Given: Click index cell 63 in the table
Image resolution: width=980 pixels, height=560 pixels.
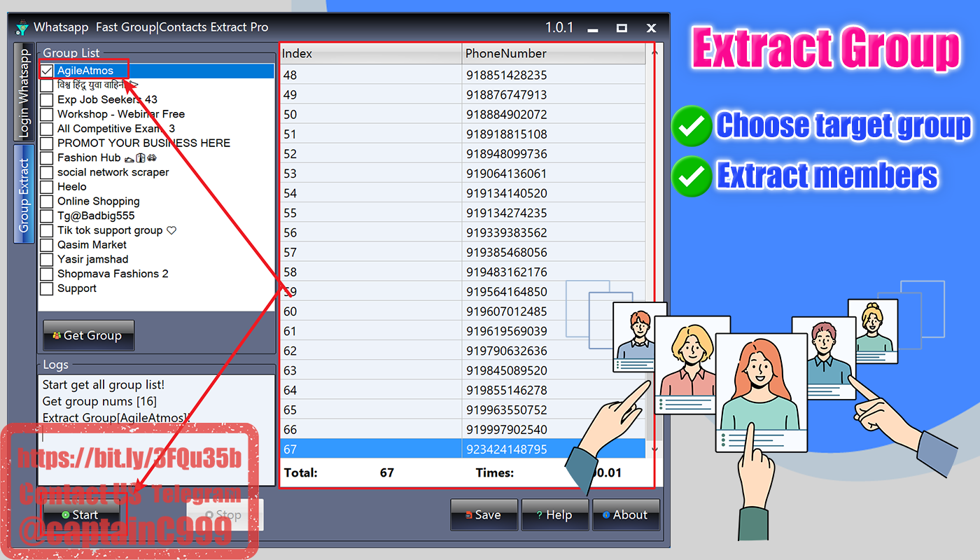Looking at the screenshot, I should (371, 370).
